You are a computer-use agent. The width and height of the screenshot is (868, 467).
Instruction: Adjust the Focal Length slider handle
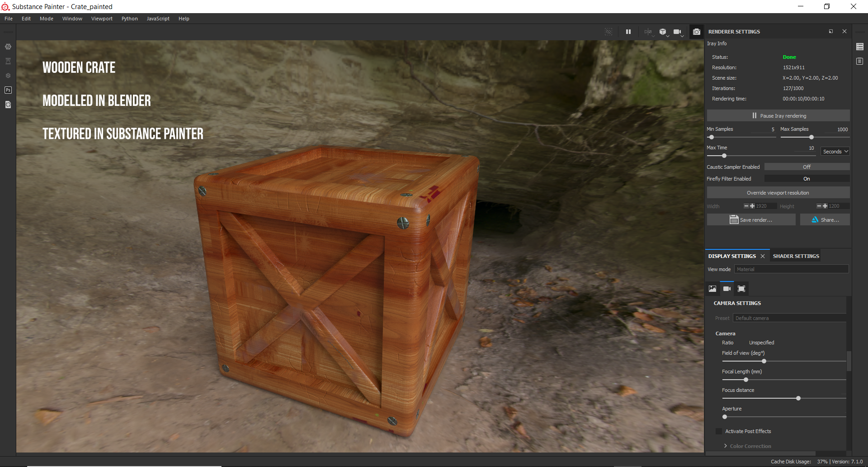pyautogui.click(x=746, y=380)
